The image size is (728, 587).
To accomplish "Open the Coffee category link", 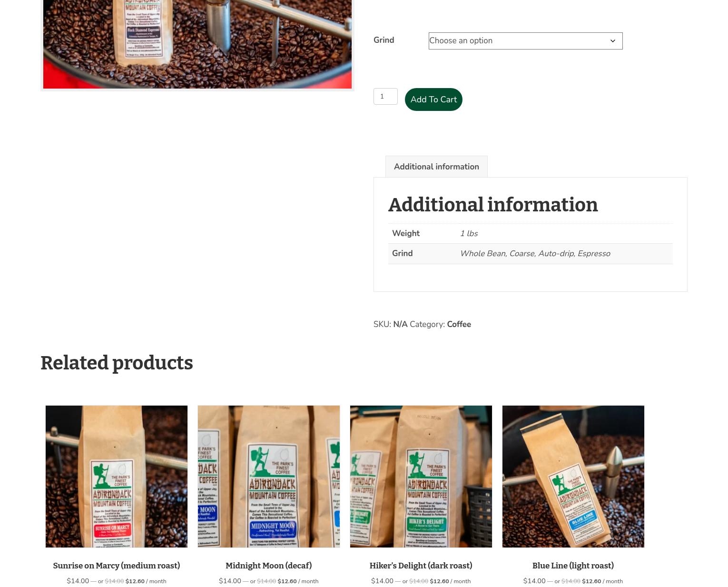I will point(459,324).
